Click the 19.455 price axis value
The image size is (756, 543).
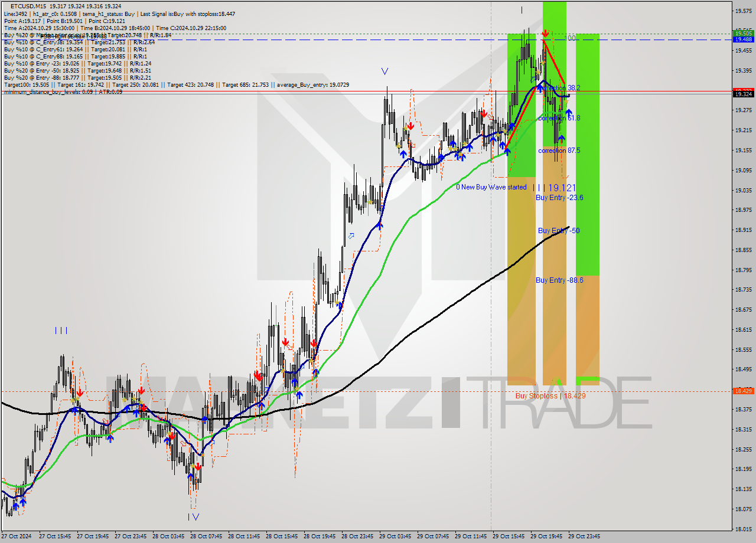coord(744,51)
